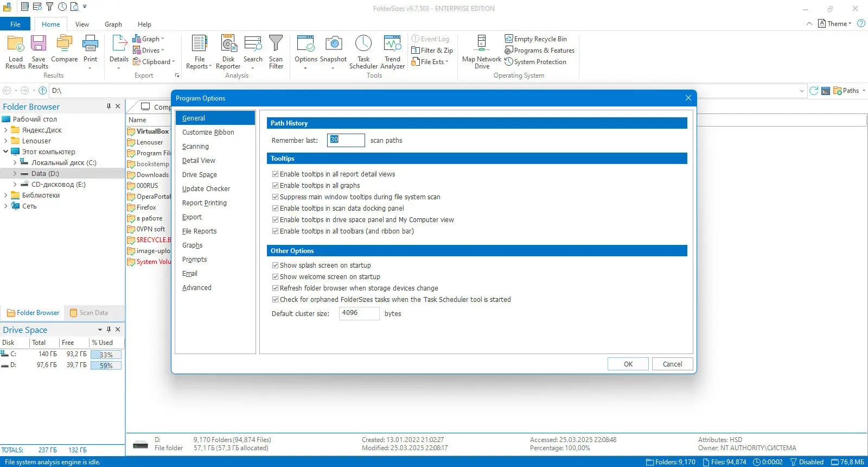
Task: Expand Локальный диск (C:) node
Action: 15,163
